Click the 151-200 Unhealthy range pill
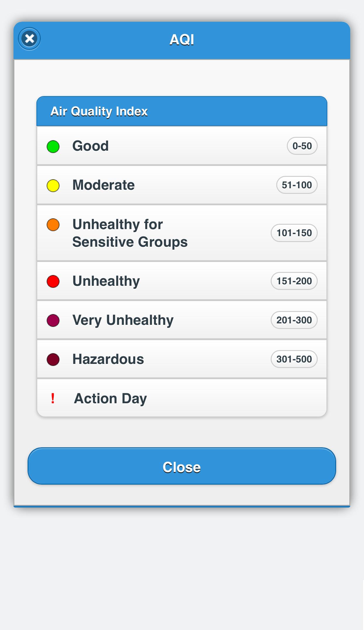Screen dimensions: 364x630 294,281
